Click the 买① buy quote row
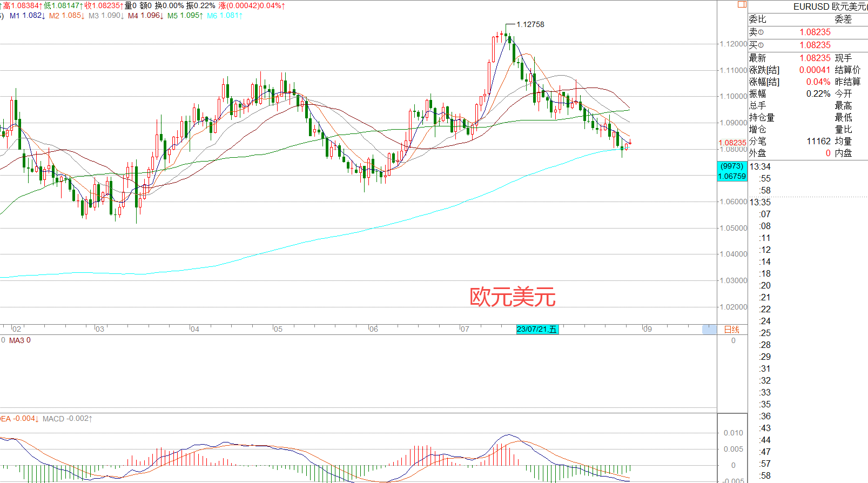This screenshot has width=868, height=483. [808, 45]
